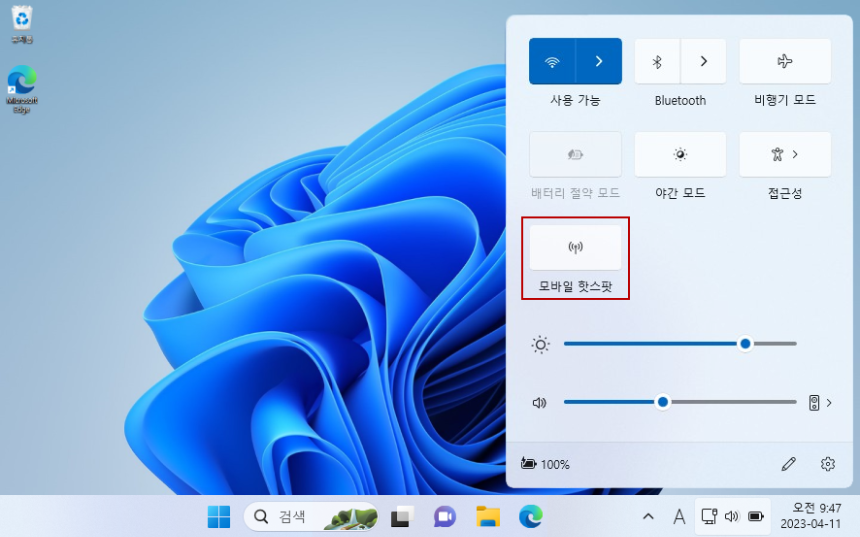Toggle the Bluetooth quick setting

coord(657,61)
